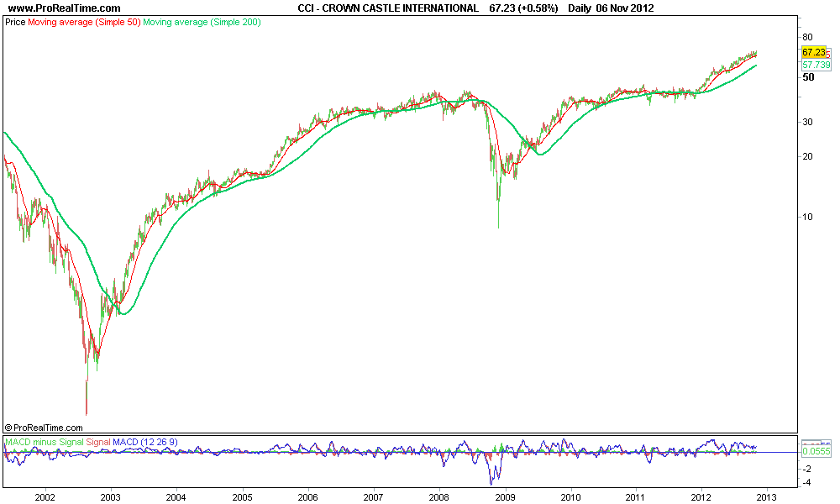This screenshot has height=504, width=840.
Task: Click the © ProRealTime.com copyright text
Action: pyautogui.click(x=44, y=428)
